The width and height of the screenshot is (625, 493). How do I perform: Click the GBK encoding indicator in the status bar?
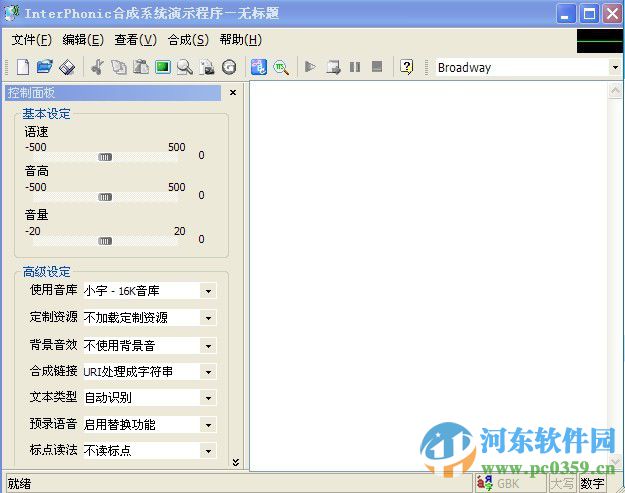tap(510, 483)
